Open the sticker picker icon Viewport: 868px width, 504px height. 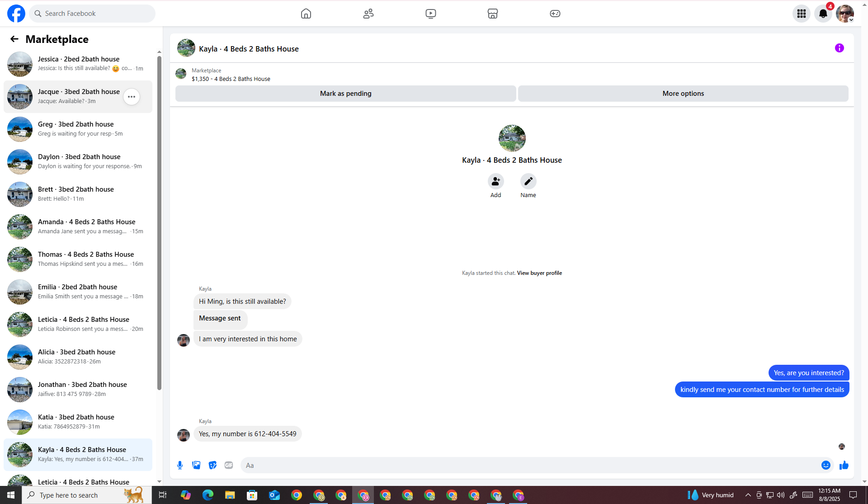(212, 465)
